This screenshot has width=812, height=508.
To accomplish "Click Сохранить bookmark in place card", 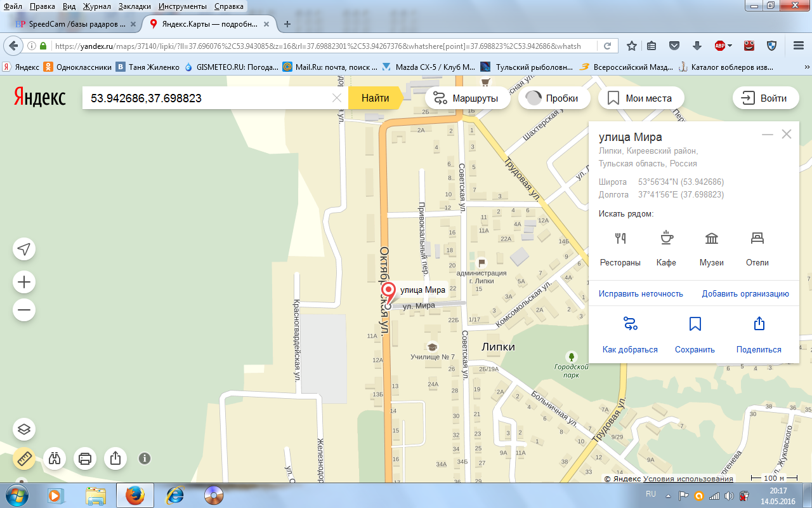I will point(695,335).
